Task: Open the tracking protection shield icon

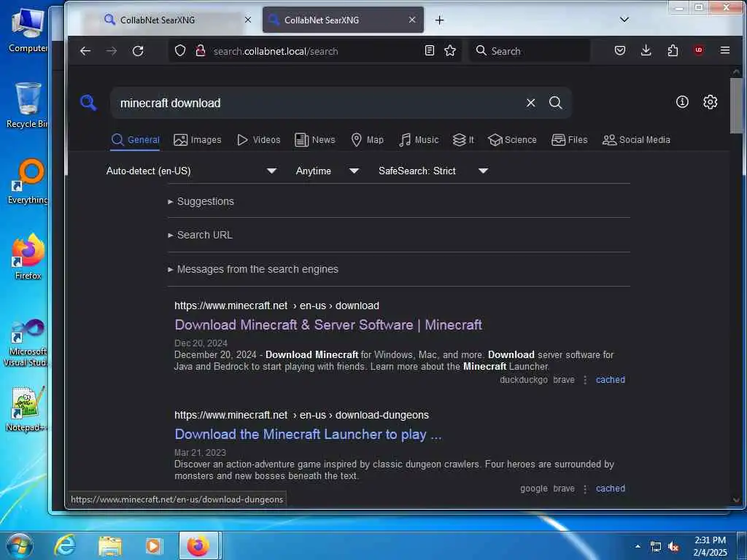Action: click(x=180, y=50)
